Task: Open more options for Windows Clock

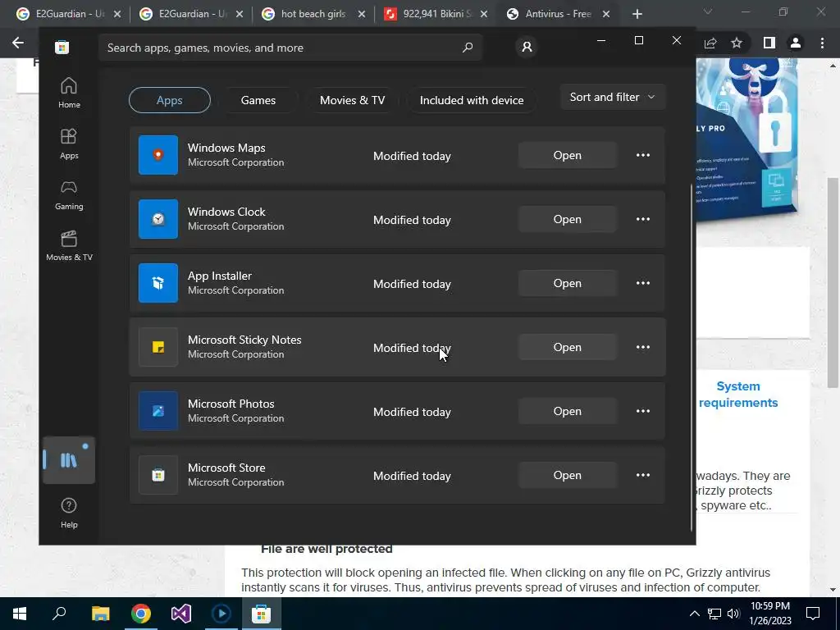Action: 643,219
